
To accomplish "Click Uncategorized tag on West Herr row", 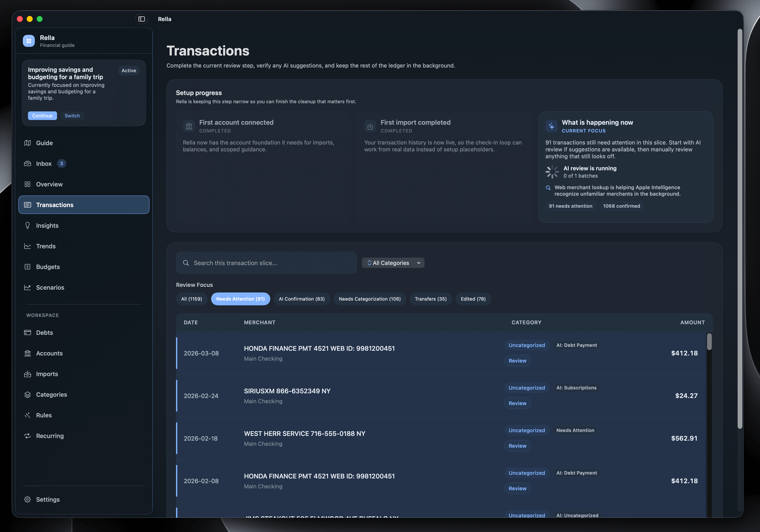I will point(527,430).
